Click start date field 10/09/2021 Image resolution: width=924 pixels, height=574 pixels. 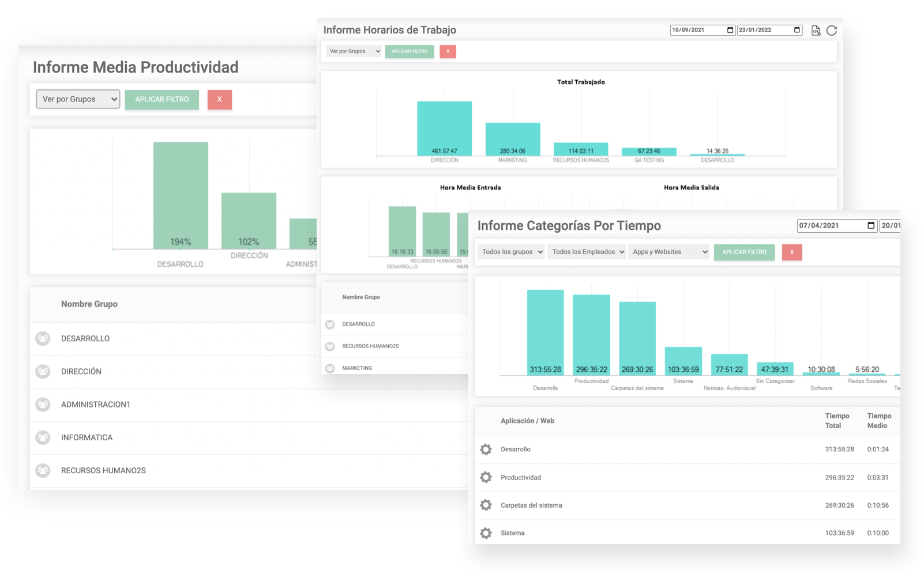(x=703, y=30)
